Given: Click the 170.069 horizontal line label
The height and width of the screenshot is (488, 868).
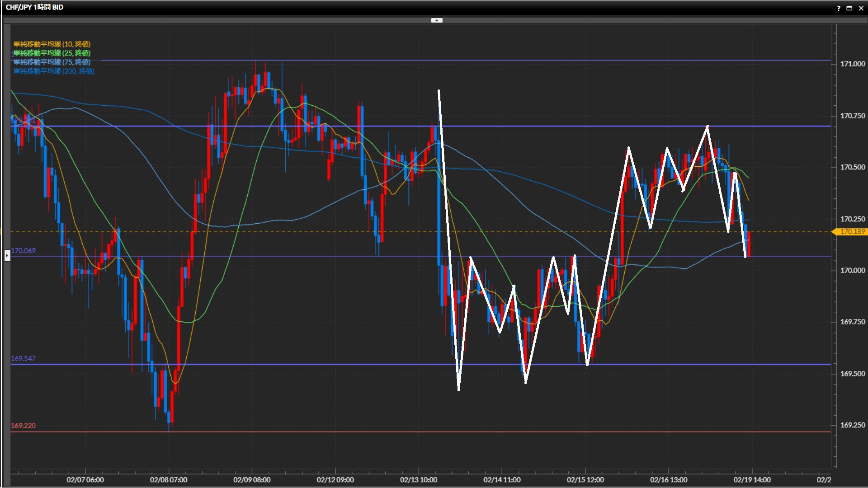Looking at the screenshot, I should pos(23,250).
